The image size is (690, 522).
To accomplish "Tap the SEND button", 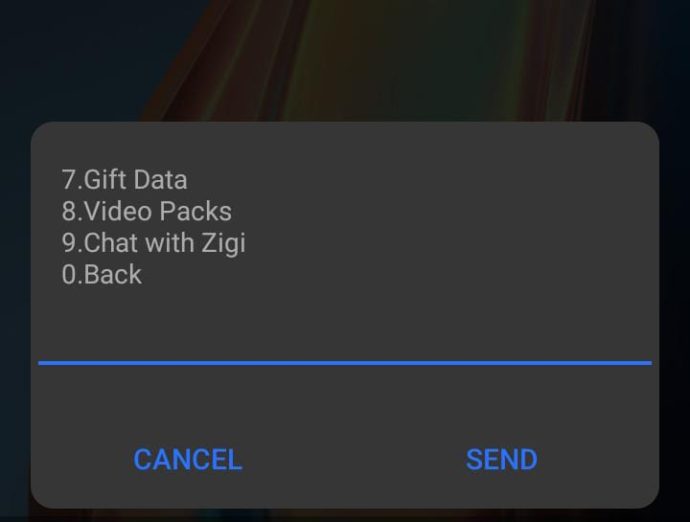I will (x=502, y=460).
